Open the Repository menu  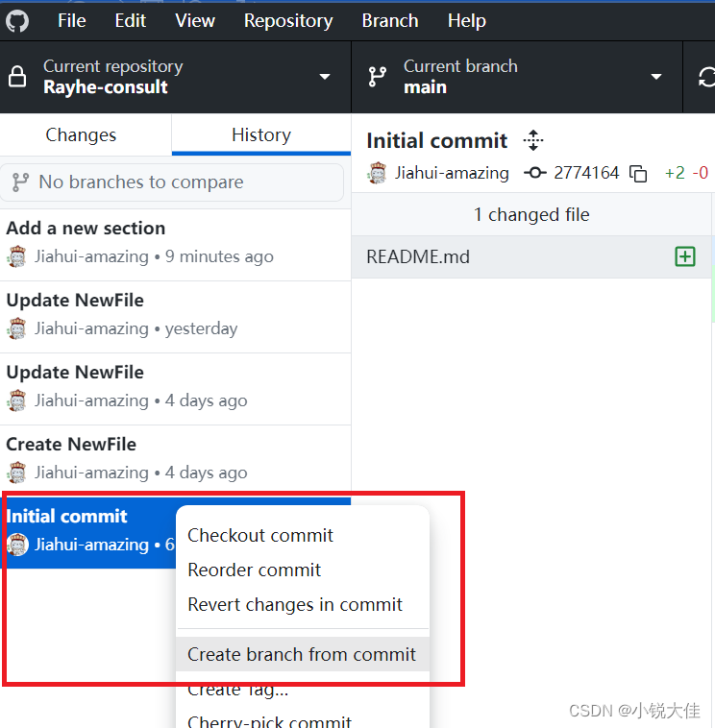coord(288,21)
